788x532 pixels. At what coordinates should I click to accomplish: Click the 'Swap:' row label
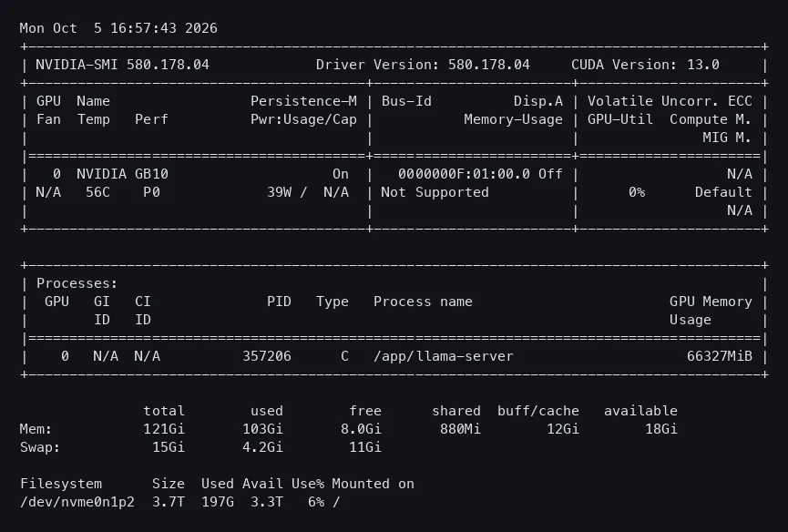pyautogui.click(x=40, y=447)
